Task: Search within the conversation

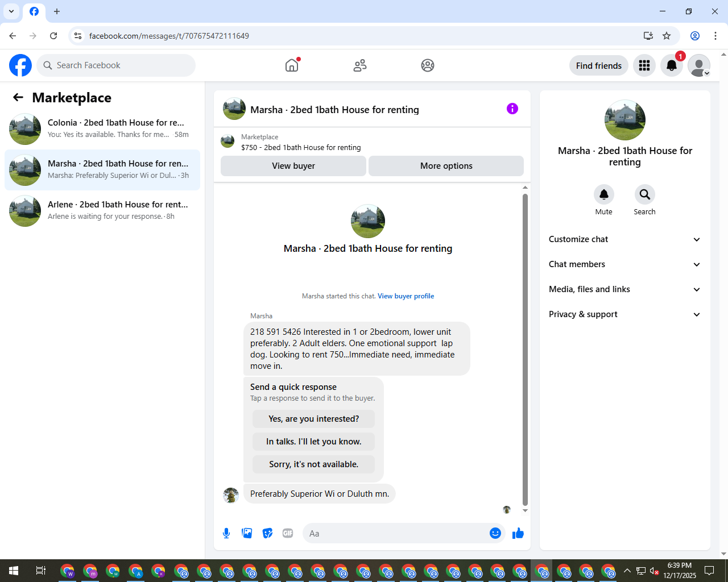Action: click(645, 194)
